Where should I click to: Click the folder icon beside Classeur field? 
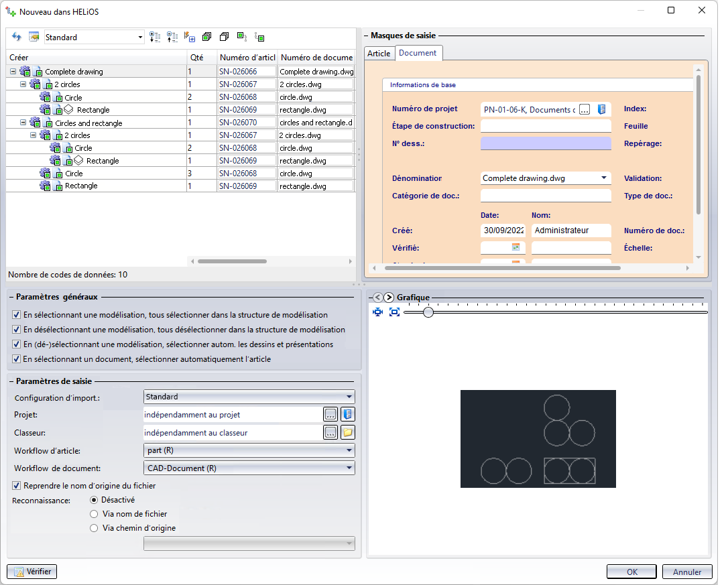coord(347,433)
